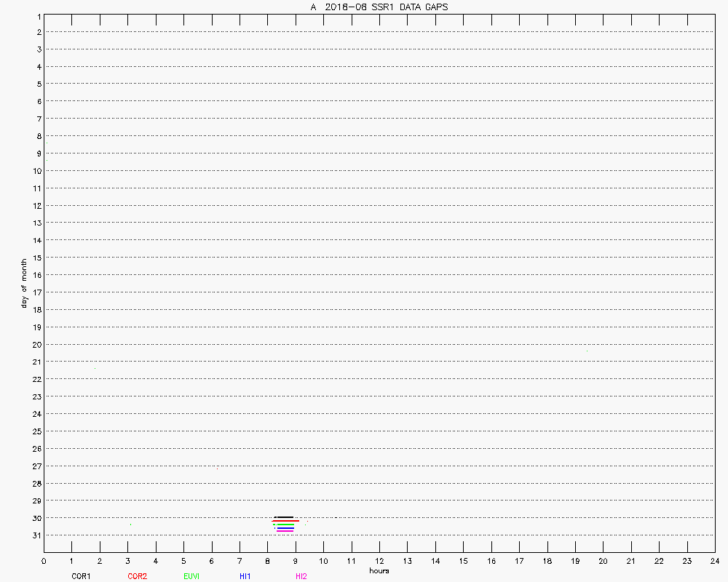Image resolution: width=728 pixels, height=582 pixels.
Task: Click the 'day of month' y-axis label
Action: click(x=24, y=283)
